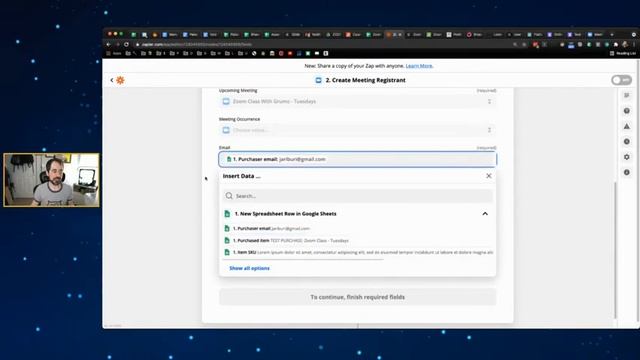640x360 pixels.
Task: Click the Insert Data search box
Action: (x=358, y=196)
